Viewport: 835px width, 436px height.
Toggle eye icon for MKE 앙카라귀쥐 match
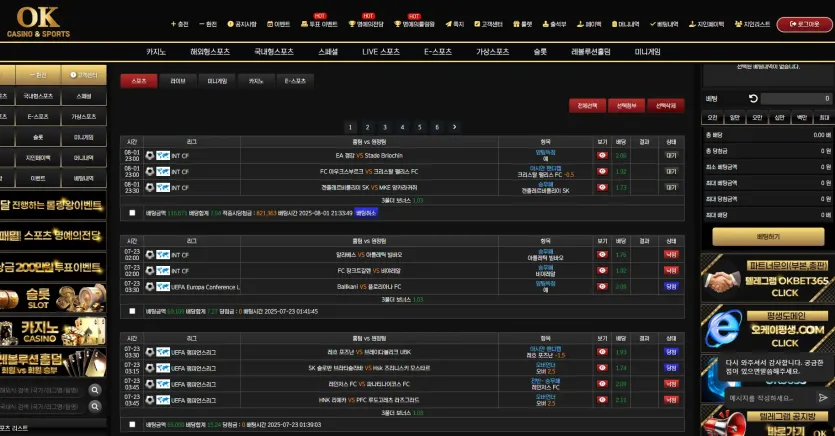click(x=602, y=187)
